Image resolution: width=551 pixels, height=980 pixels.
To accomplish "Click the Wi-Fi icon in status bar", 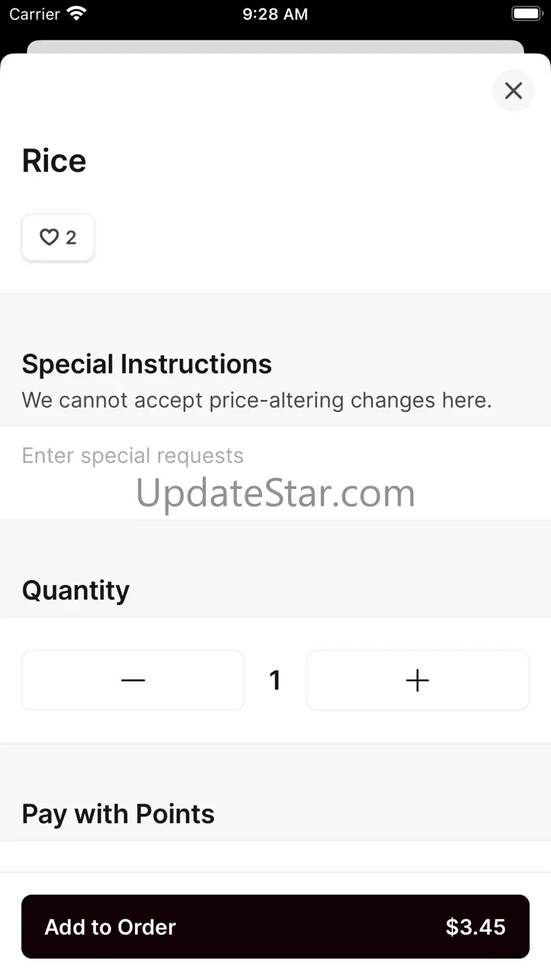I will click(76, 13).
